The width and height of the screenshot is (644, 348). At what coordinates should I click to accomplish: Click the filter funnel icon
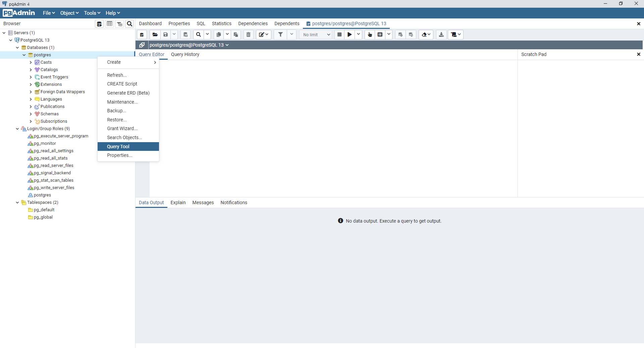(281, 35)
